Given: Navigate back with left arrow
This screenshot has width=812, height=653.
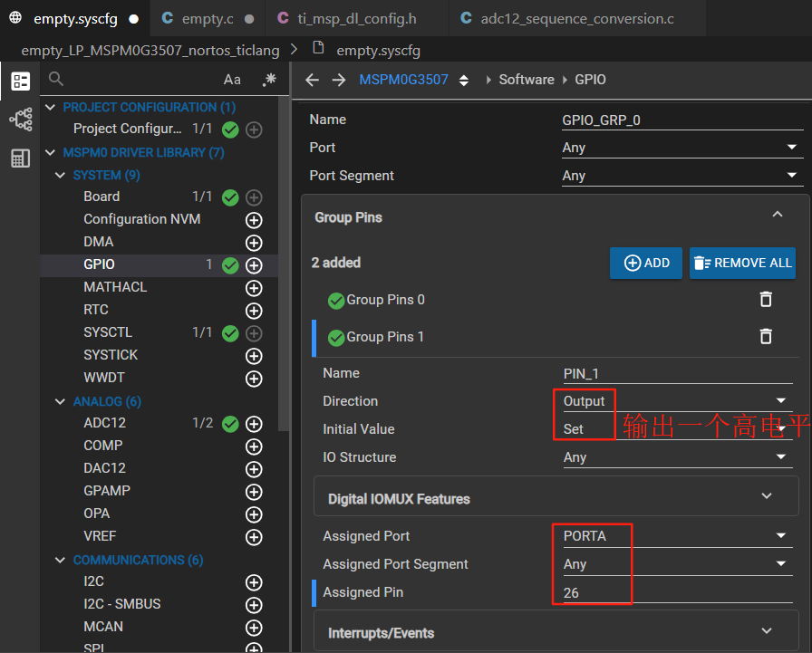Looking at the screenshot, I should 313,80.
